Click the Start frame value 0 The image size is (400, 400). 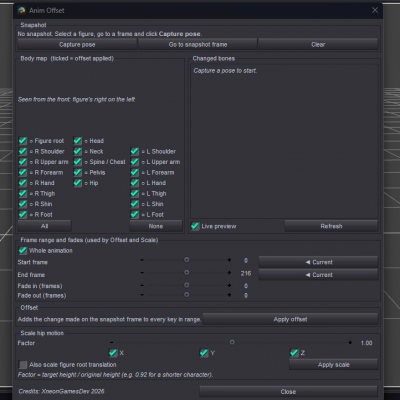pos(246,260)
